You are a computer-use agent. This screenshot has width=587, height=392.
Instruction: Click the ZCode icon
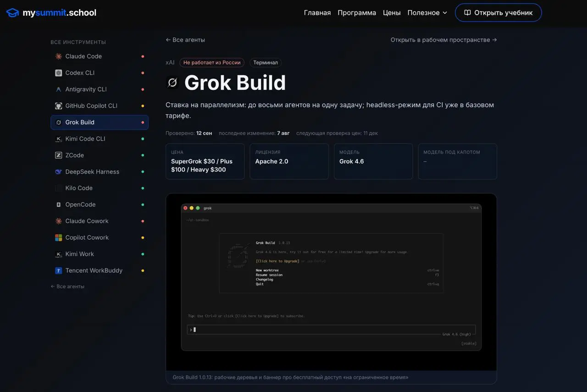59,155
